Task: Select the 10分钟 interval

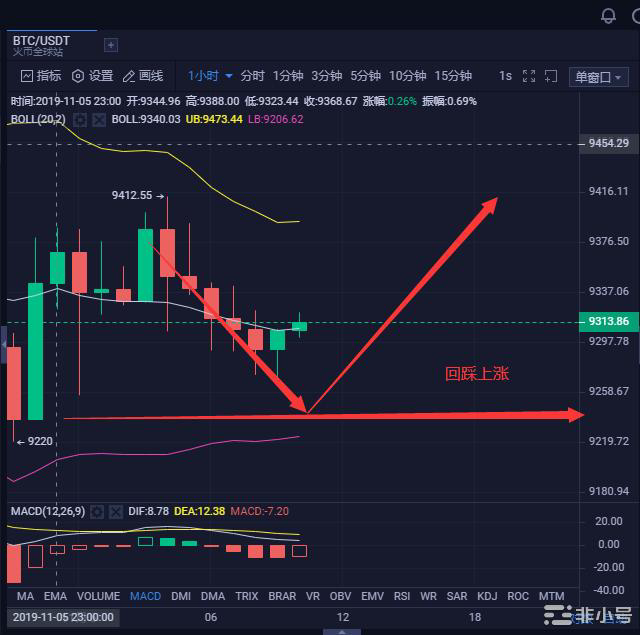Action: pyautogui.click(x=407, y=76)
